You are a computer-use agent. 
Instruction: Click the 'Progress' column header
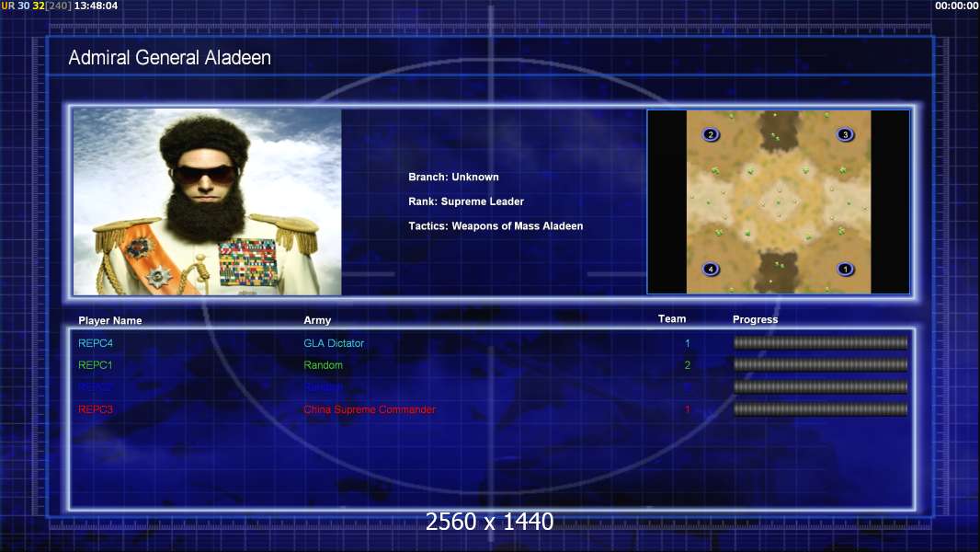pos(755,319)
